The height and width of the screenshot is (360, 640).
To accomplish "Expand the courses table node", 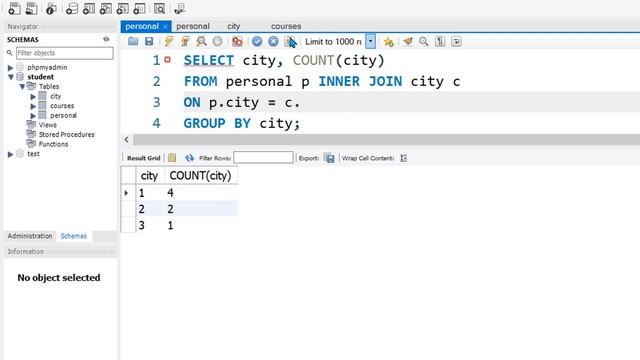I will coord(33,106).
